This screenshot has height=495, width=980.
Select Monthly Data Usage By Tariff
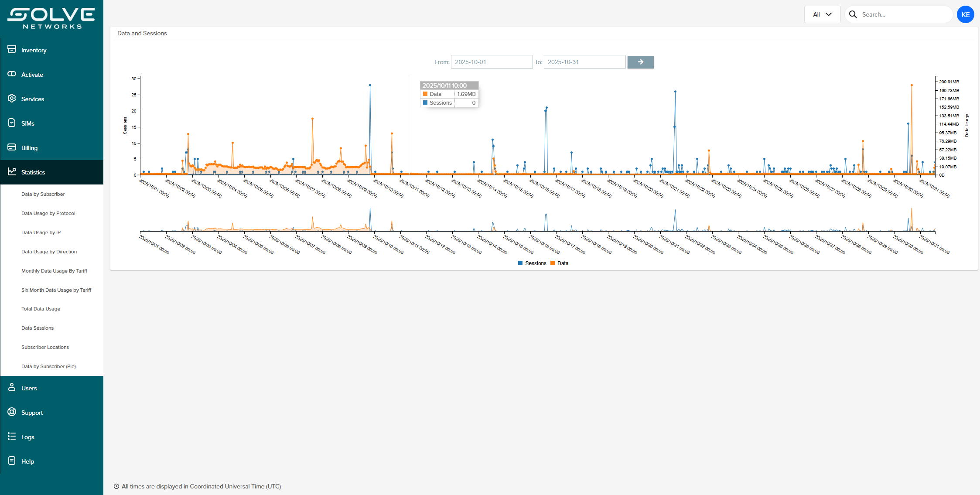54,271
